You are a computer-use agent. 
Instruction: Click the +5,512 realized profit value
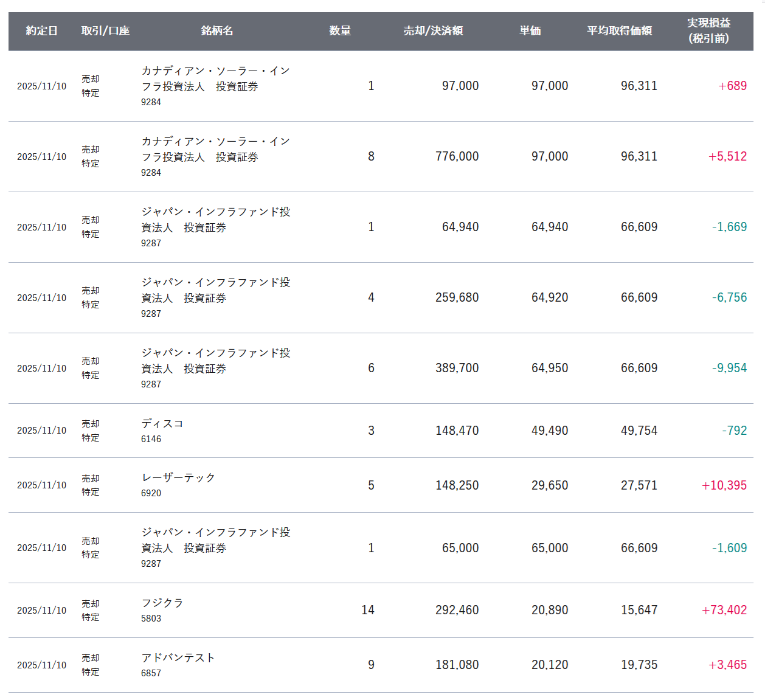(727, 156)
